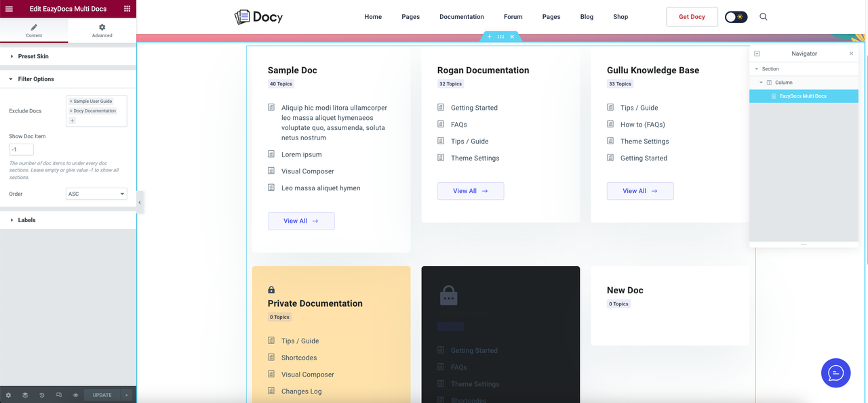This screenshot has height=403, width=868.
Task: Click the edit section drag handle
Action: point(500,37)
